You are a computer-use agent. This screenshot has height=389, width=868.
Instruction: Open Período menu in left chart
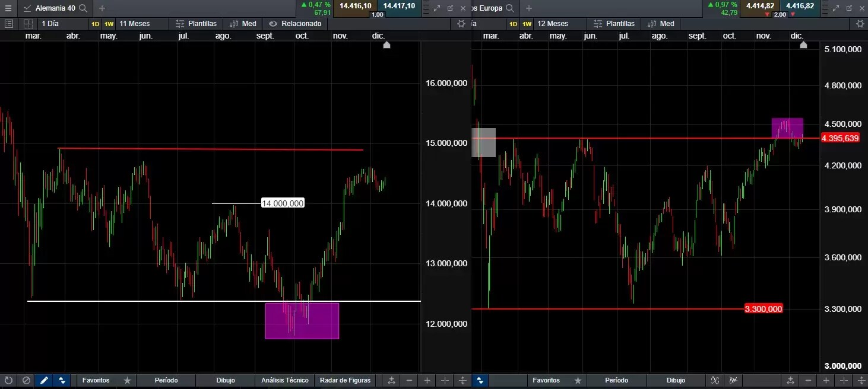click(x=166, y=380)
